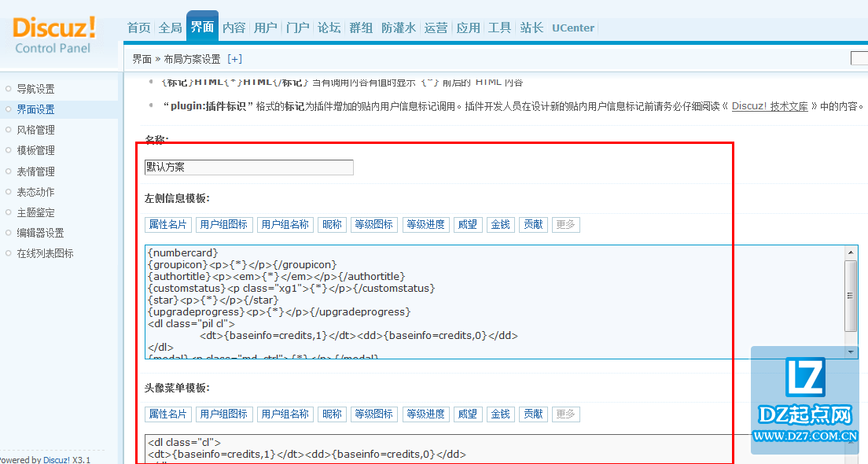Click the Discuz! Control Panel logo
This screenshot has width=868, height=464.
point(53,35)
